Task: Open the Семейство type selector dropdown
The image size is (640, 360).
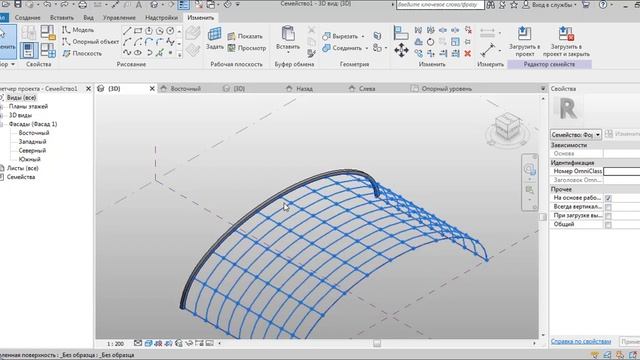Action: pyautogui.click(x=576, y=134)
